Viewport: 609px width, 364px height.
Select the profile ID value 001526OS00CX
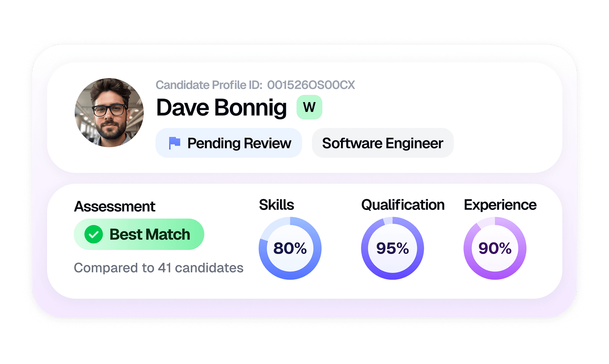coord(311,85)
